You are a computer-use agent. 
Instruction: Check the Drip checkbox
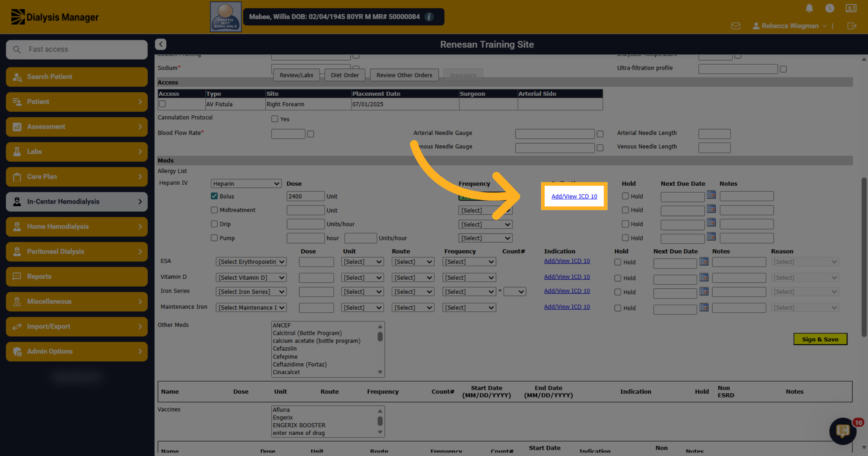click(214, 224)
